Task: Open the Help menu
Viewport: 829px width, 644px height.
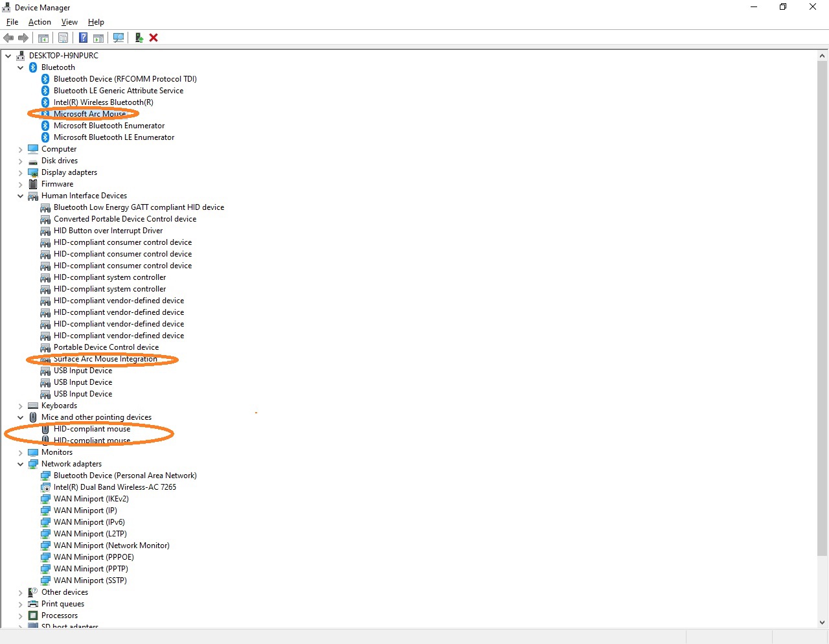Action: tap(96, 22)
